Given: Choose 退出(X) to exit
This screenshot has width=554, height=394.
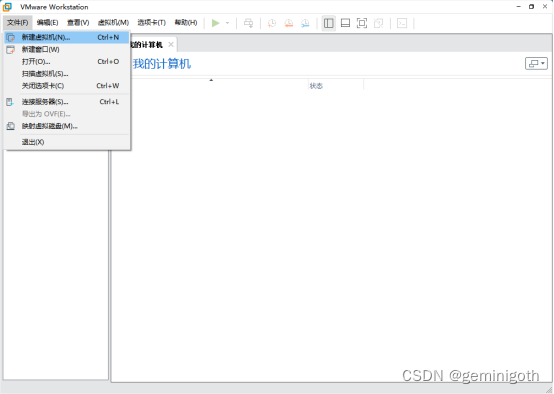Looking at the screenshot, I should [x=67, y=142].
